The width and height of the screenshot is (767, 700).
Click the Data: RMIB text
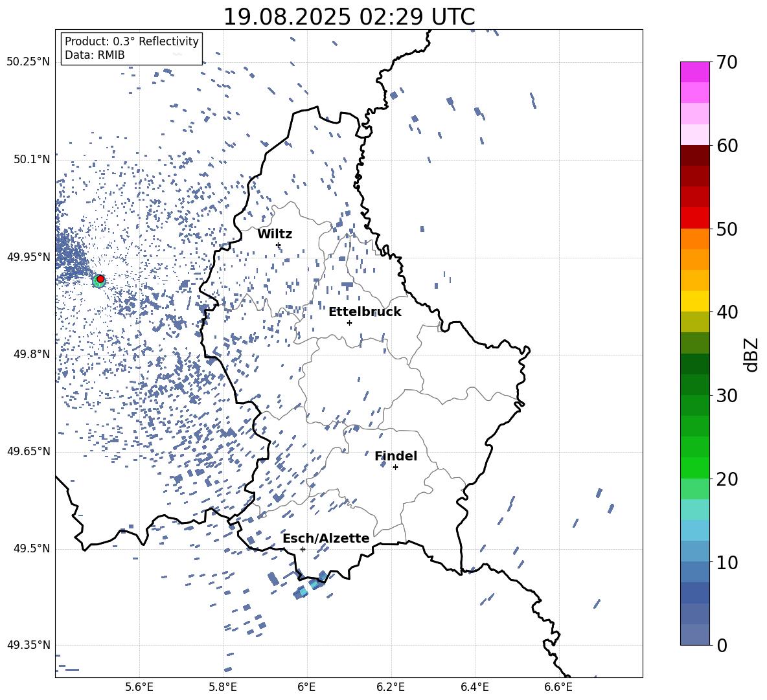tap(95, 55)
